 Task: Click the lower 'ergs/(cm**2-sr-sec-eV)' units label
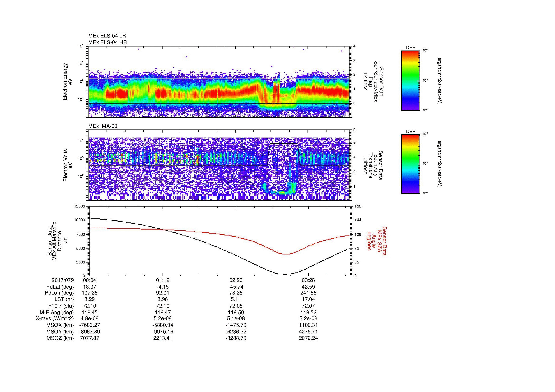pyautogui.click(x=440, y=164)
